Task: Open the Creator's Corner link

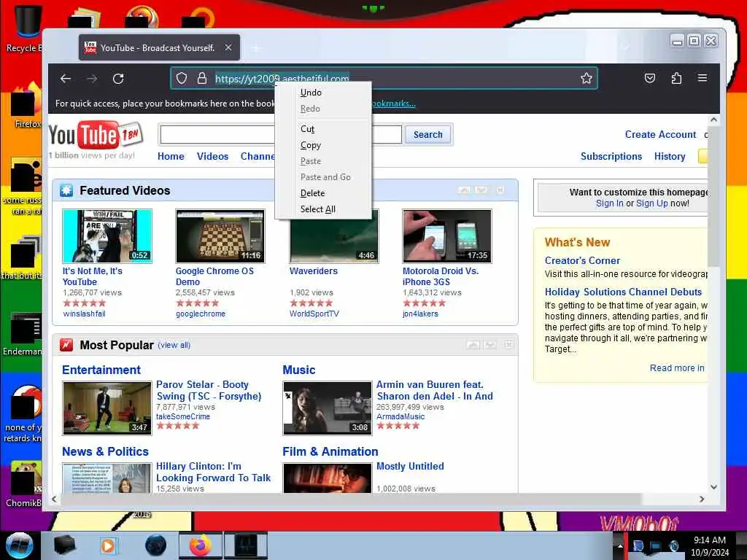Action: pos(582,260)
